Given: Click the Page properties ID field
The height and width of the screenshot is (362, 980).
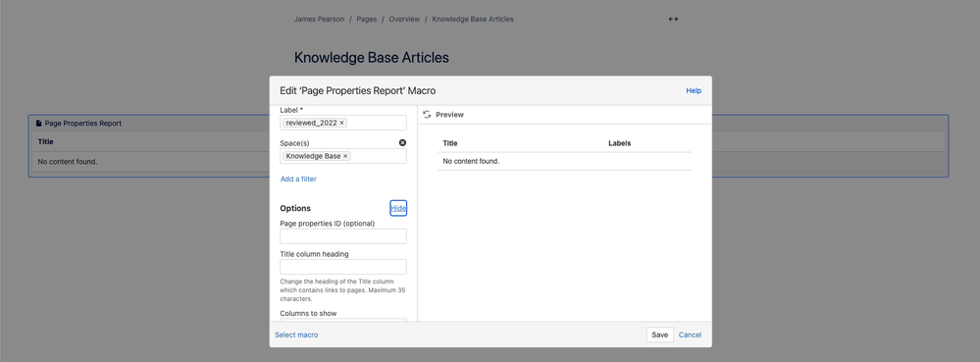Looking at the screenshot, I should click(x=343, y=236).
